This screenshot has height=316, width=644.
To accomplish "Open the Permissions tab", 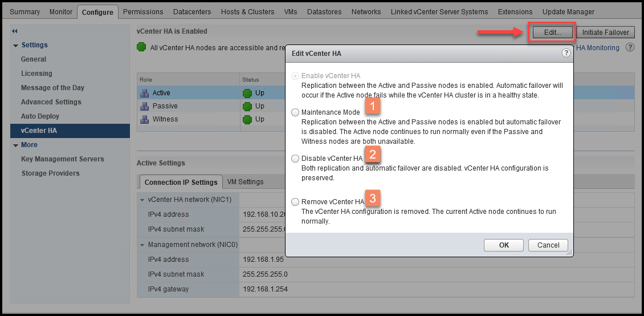I will [x=143, y=11].
